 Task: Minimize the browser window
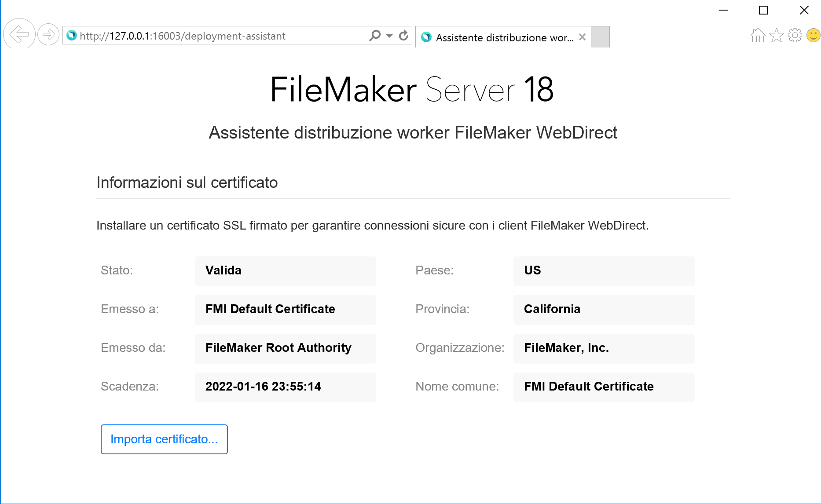click(723, 10)
